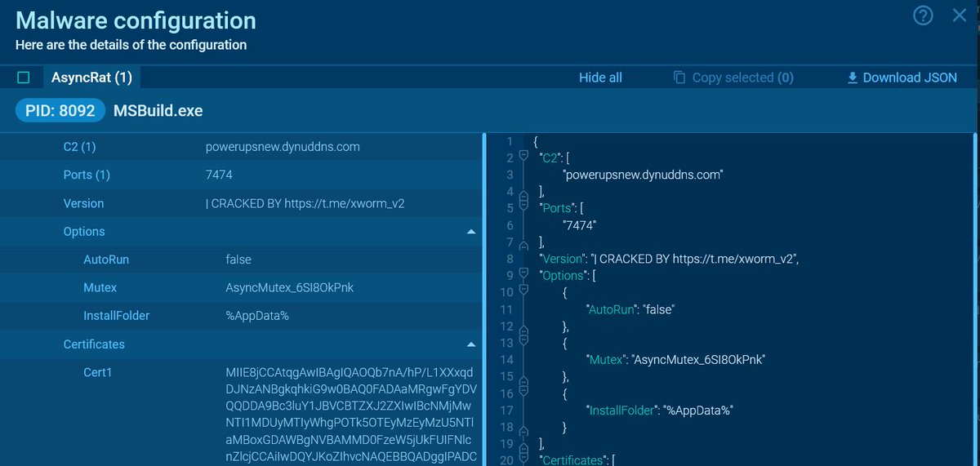Viewport: 980px width, 466px height.
Task: Select the Mutex row label
Action: tap(100, 288)
